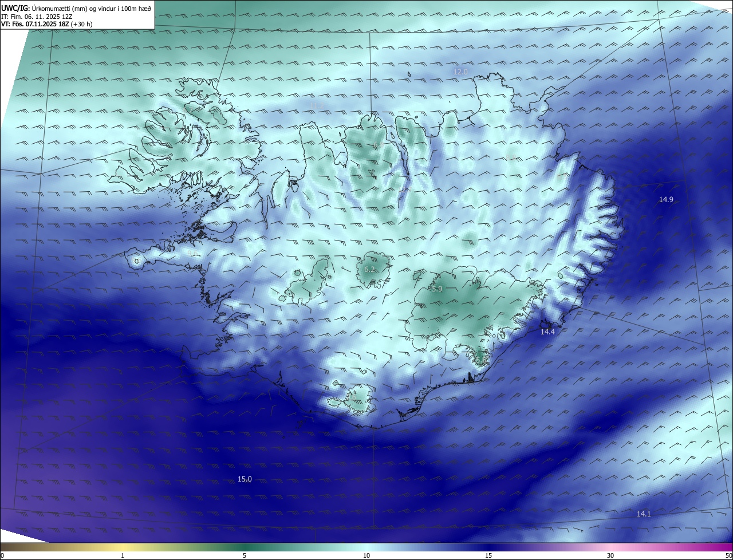Click the 14.4 value label near the southeast coast
Viewport: 733px width, 560px height.
point(547,332)
